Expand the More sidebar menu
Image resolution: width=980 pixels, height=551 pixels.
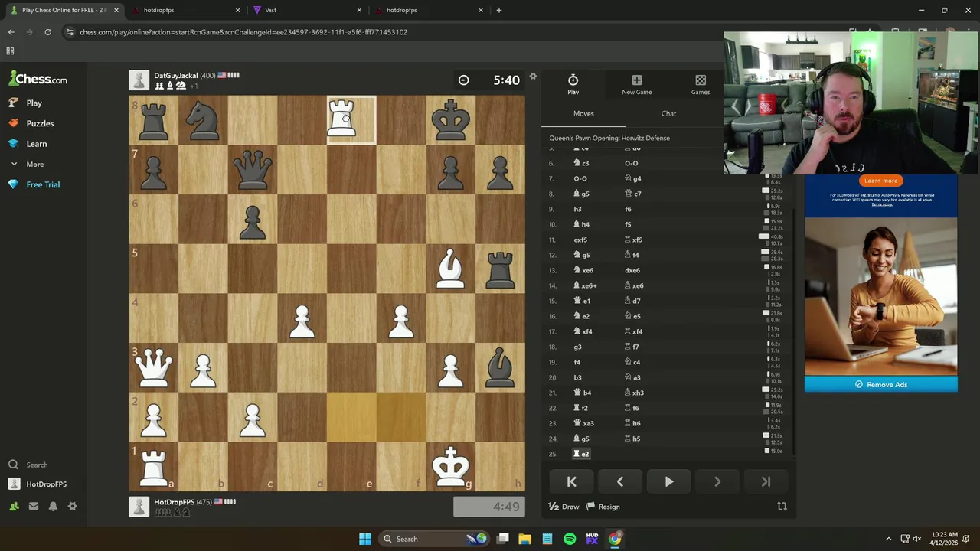[34, 165]
